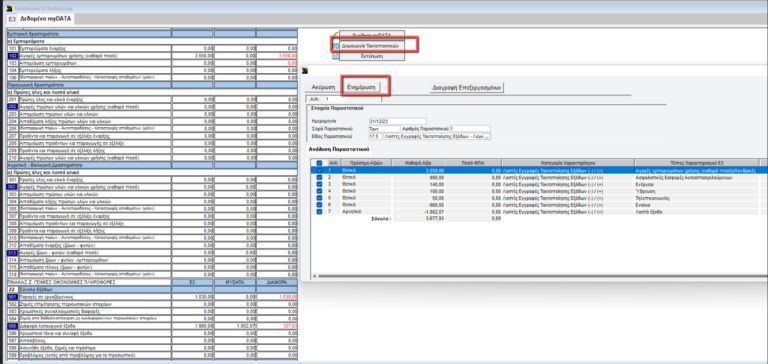Click the highlighted code 302 cell
Screen dimensions: 768x364
pyautogui.click(x=12, y=187)
